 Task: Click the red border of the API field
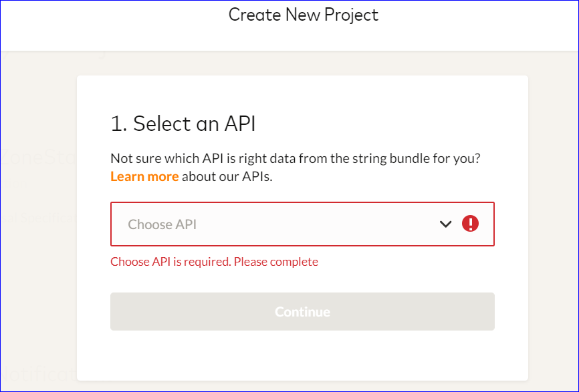coord(302,202)
